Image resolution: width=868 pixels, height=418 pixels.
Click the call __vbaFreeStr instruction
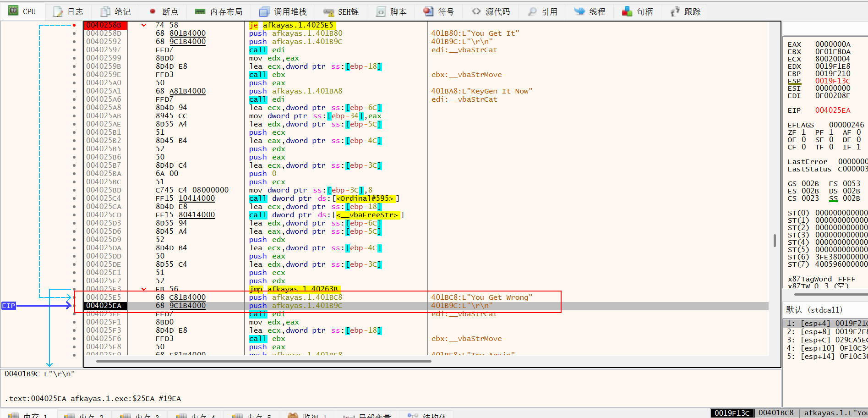[327, 215]
